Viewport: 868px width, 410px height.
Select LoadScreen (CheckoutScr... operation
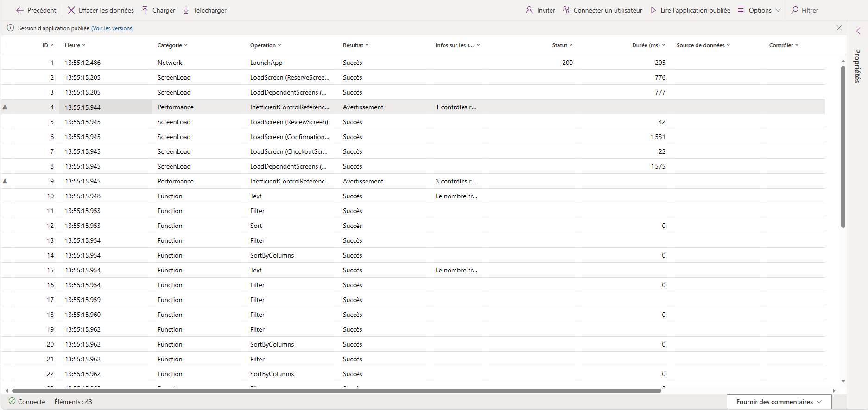point(289,151)
